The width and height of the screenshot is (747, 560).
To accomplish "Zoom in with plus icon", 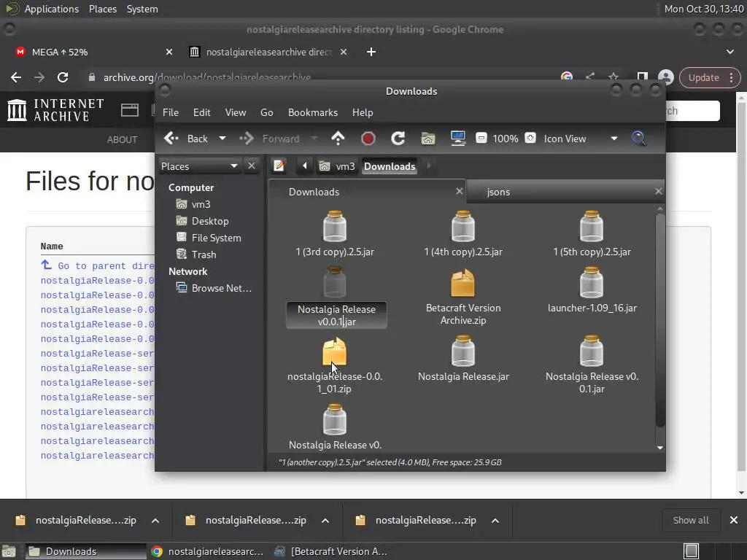I will [x=530, y=138].
